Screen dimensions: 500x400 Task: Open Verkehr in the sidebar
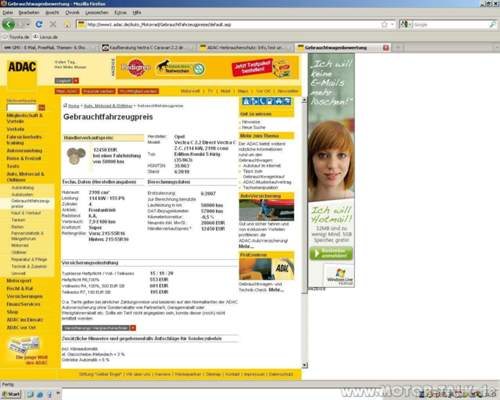point(15,129)
